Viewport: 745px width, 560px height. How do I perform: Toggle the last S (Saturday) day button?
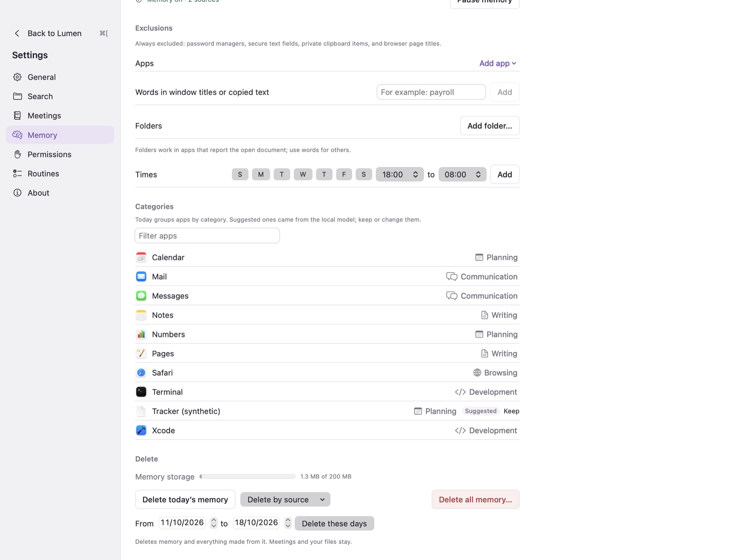coord(364,174)
